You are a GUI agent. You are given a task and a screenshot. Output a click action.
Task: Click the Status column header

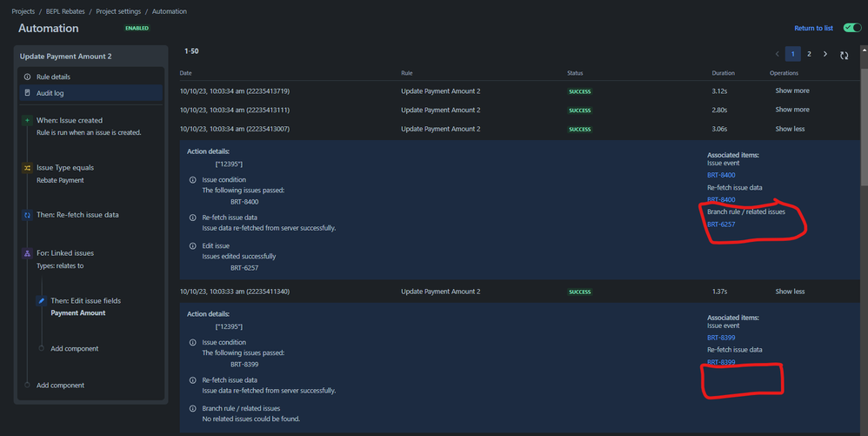[x=575, y=73]
